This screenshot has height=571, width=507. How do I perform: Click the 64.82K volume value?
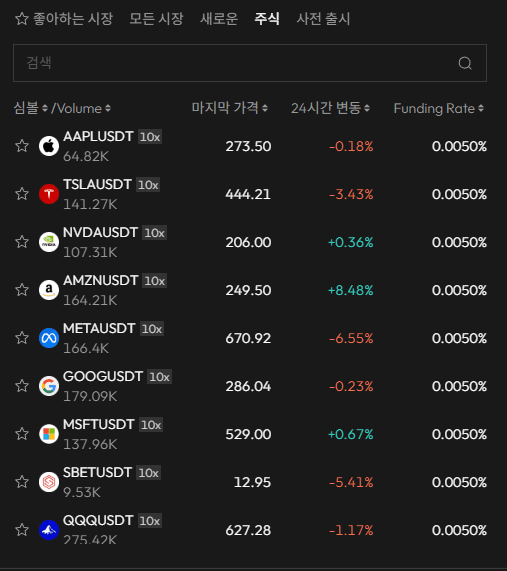86,156
